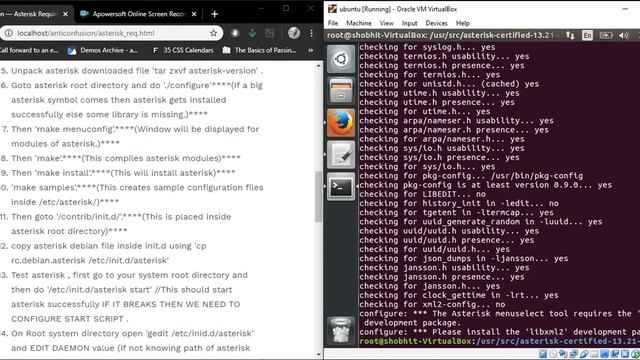Open the Chrome three-dot menu
Viewport: 640px width, 360px height.
click(x=311, y=33)
